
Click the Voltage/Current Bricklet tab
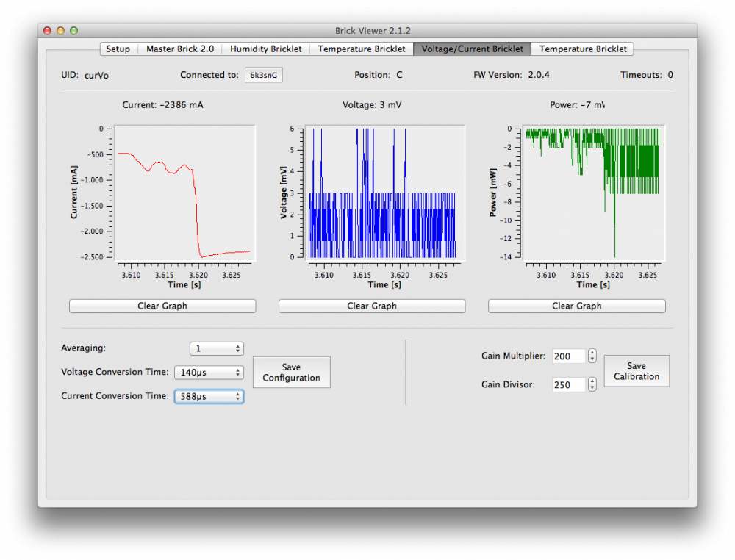[472, 49]
